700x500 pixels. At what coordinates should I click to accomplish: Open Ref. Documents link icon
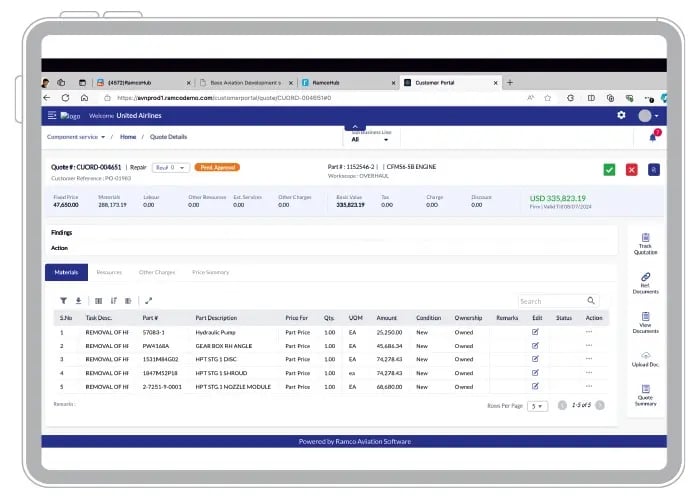point(645,282)
